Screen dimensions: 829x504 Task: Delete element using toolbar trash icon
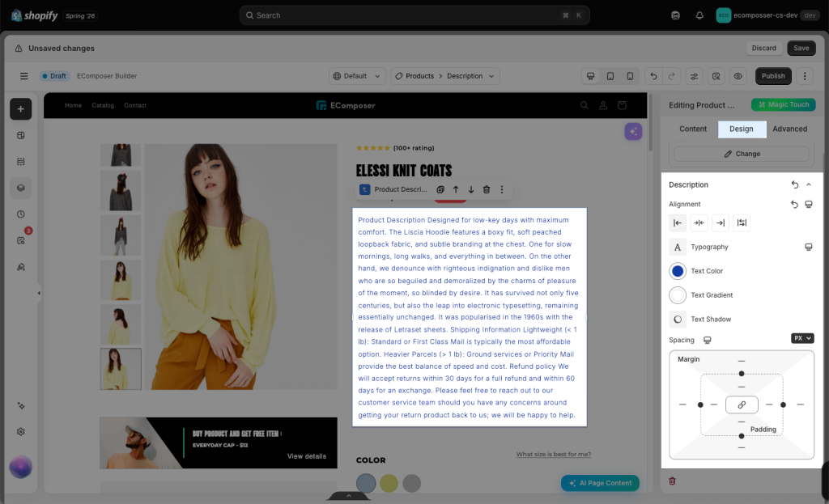487,189
